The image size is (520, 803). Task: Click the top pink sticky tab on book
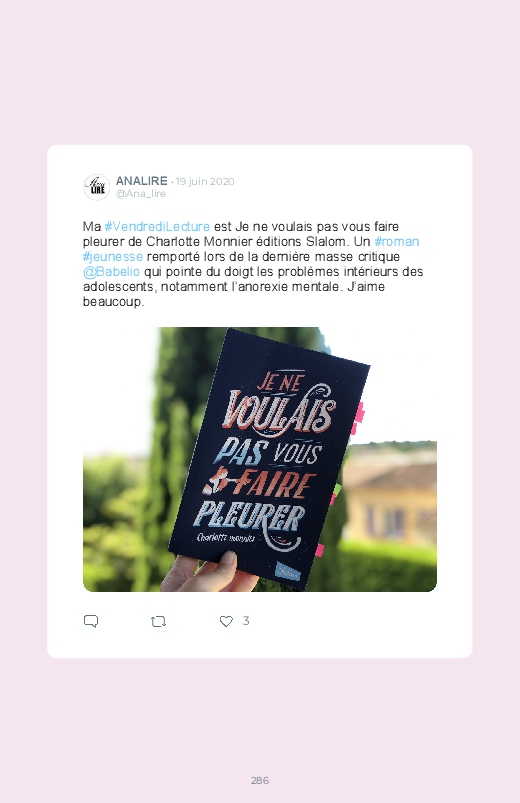point(360,413)
